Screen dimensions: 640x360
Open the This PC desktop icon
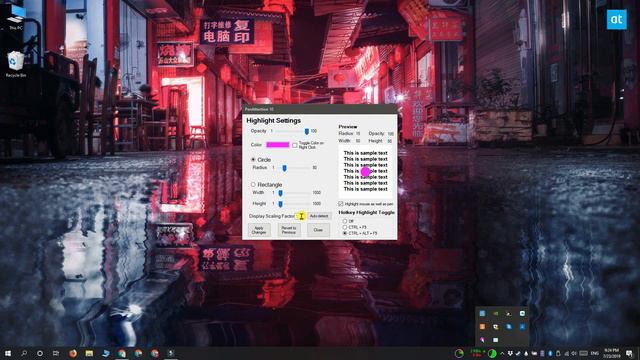click(x=16, y=18)
